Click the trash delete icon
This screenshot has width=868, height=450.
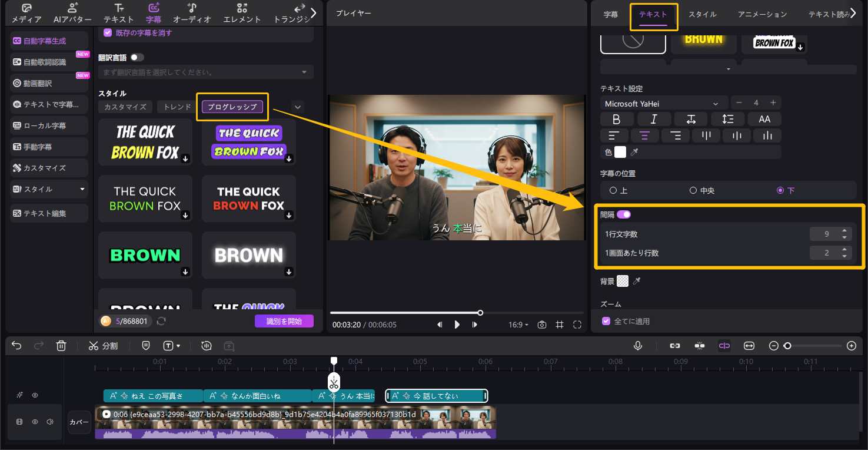pos(61,346)
